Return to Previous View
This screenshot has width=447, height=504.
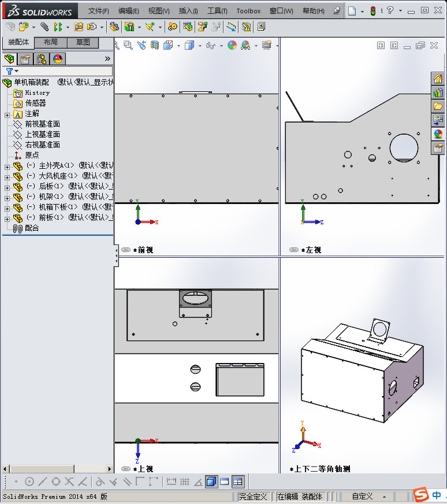pos(141,45)
